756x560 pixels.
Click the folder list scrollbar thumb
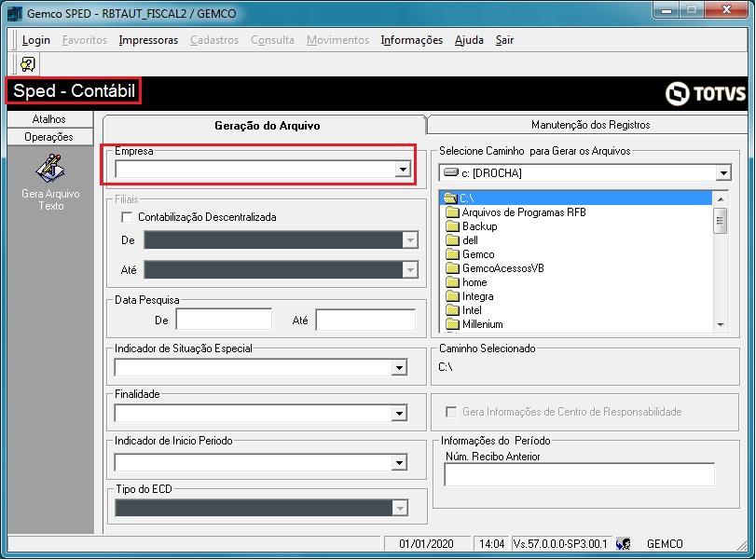point(721,221)
